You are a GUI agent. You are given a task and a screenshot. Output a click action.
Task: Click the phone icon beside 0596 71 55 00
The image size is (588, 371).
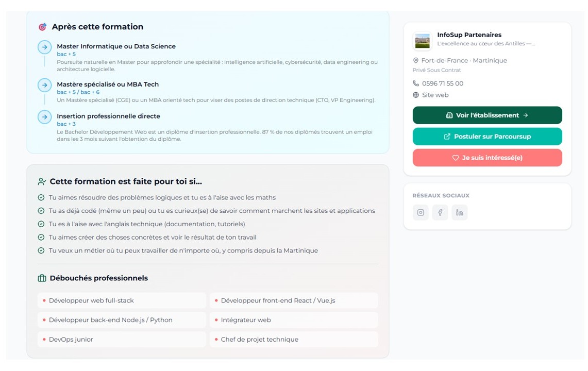416,83
